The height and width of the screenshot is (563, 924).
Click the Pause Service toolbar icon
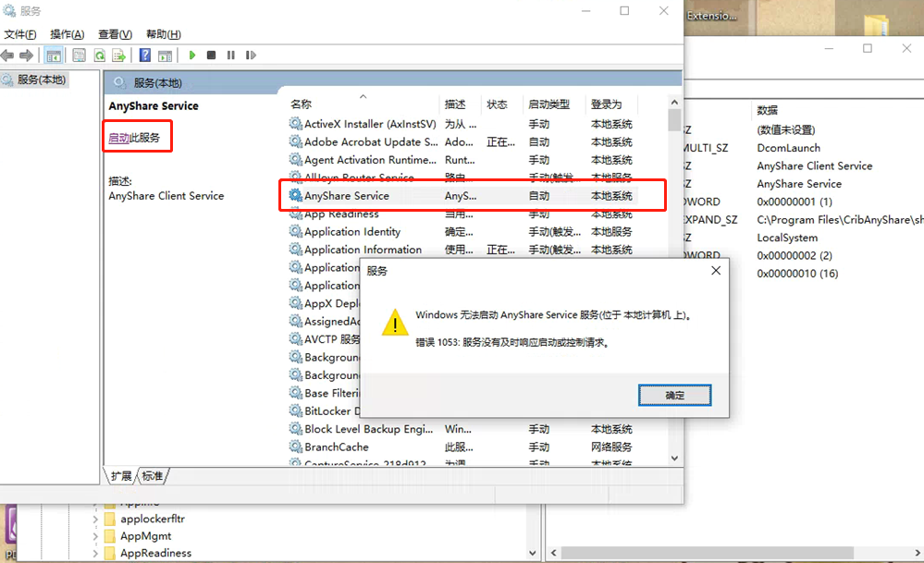(231, 55)
